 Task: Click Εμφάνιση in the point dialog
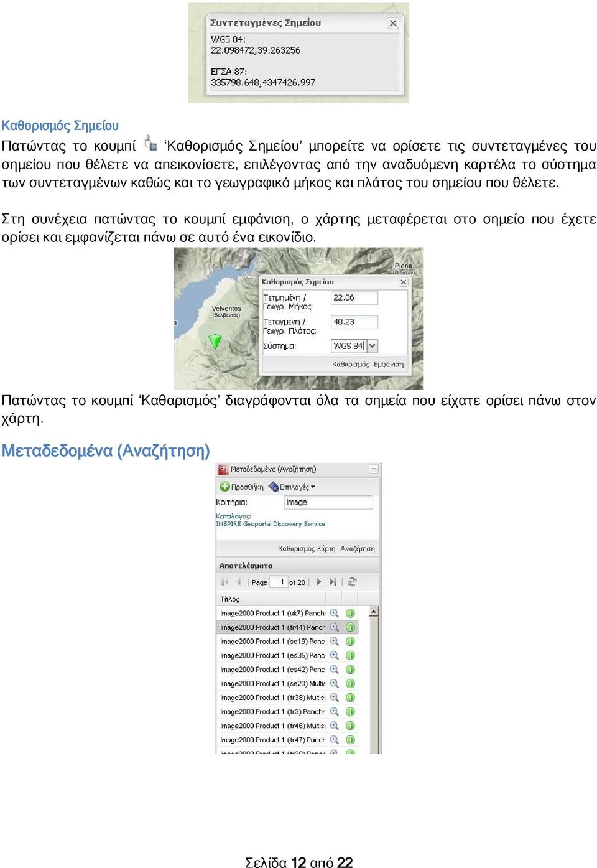coord(389,364)
